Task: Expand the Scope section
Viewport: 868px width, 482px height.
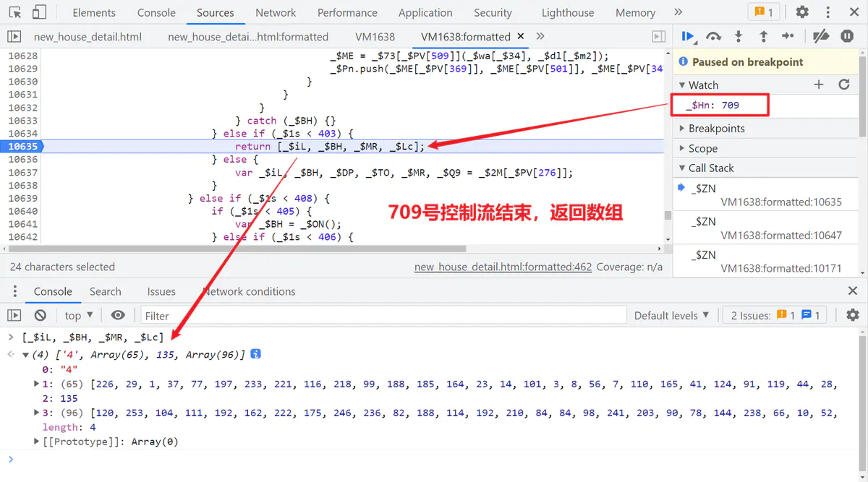Action: click(702, 148)
